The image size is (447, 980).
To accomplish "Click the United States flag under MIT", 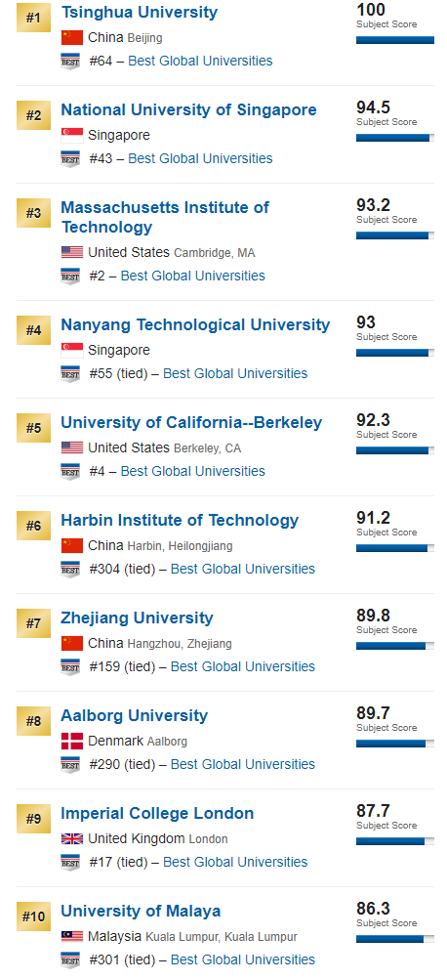I will (x=72, y=252).
